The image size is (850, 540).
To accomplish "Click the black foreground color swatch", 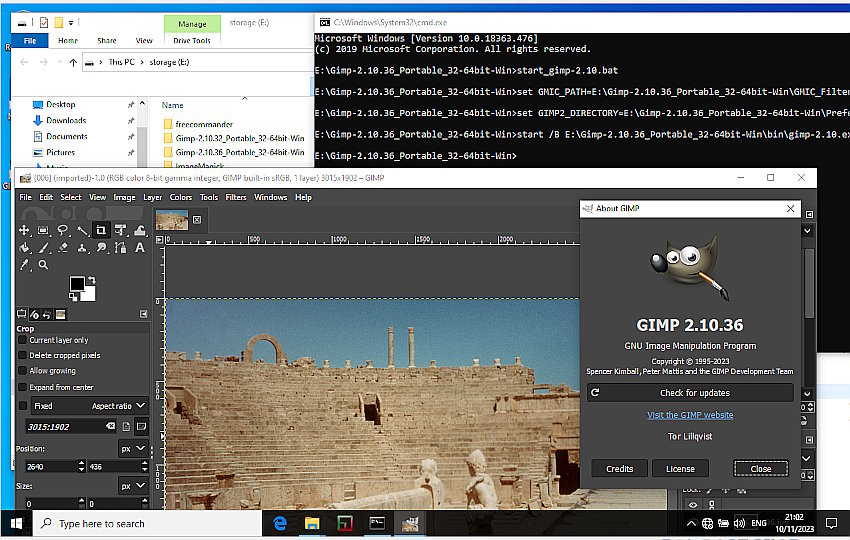I will [77, 286].
